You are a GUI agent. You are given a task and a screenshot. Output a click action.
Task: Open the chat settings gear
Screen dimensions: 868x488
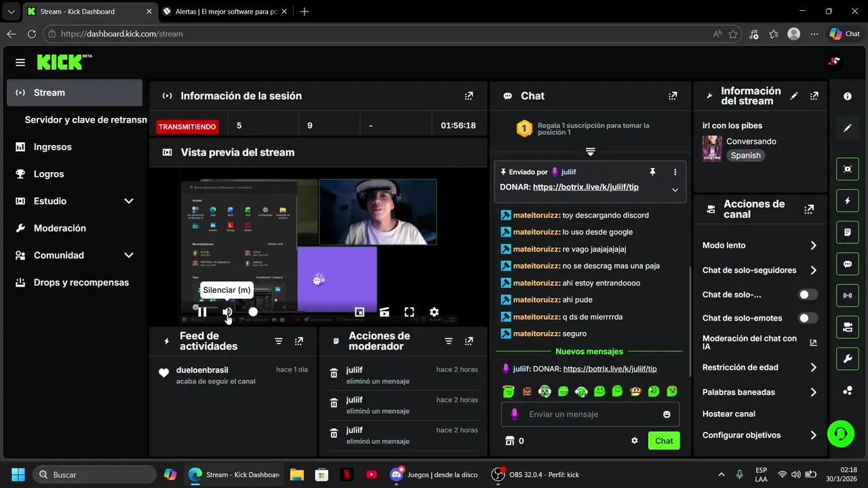(x=635, y=441)
